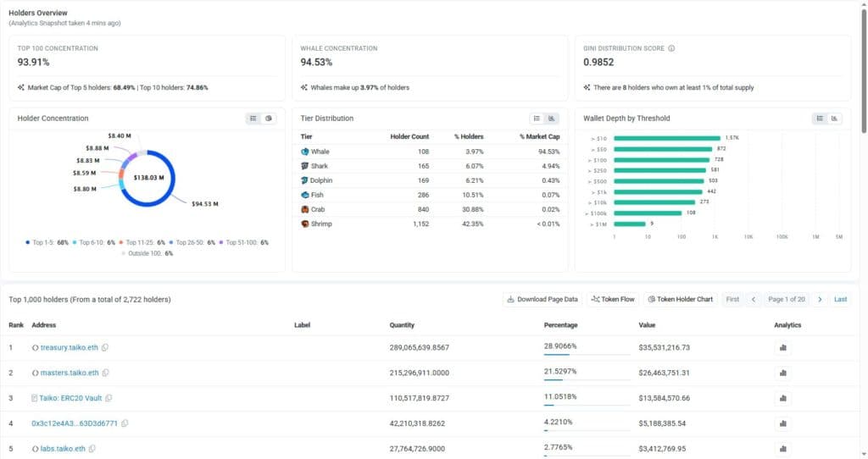The image size is (868, 459).
Task: Copy labs.taiko.eth address
Action: click(92, 449)
